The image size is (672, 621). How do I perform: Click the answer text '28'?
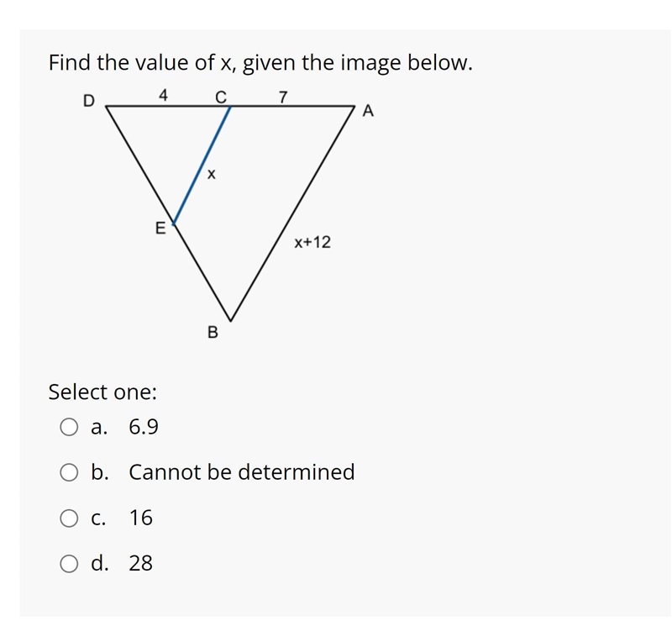coord(140,563)
